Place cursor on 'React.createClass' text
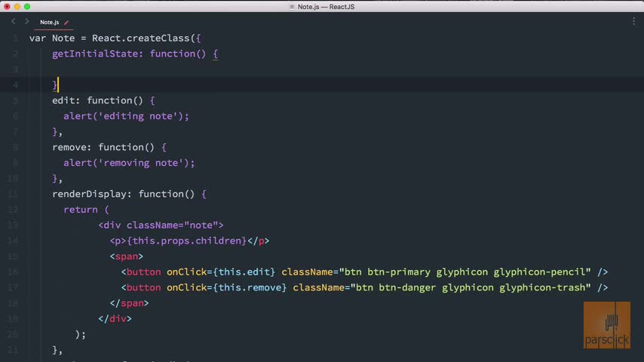 (x=141, y=38)
